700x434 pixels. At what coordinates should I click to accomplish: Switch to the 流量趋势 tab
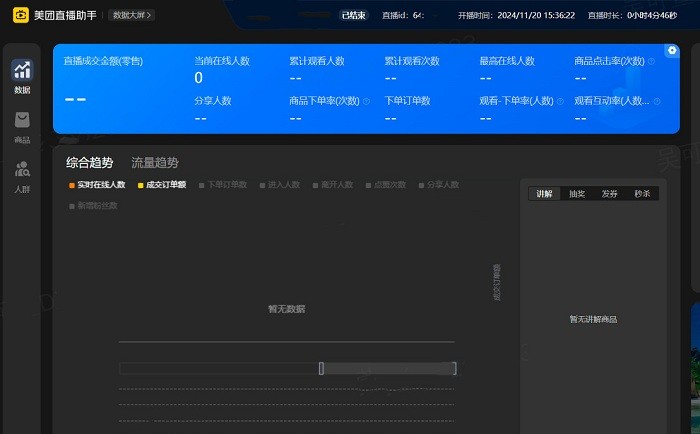click(155, 163)
